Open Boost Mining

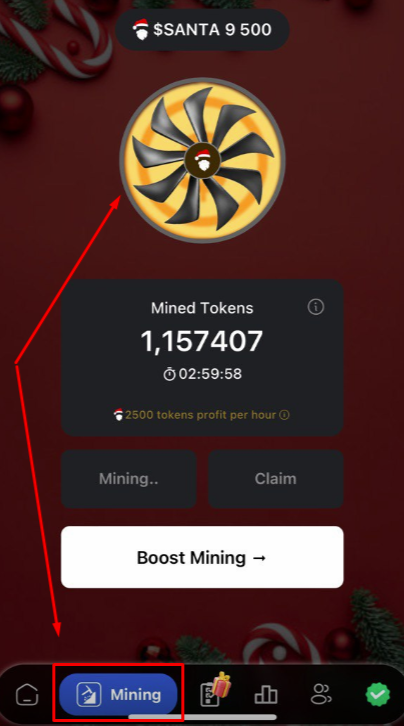[202, 557]
